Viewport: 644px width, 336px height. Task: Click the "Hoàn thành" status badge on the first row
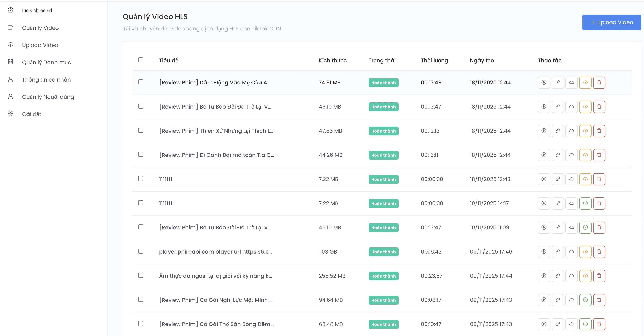tap(383, 83)
